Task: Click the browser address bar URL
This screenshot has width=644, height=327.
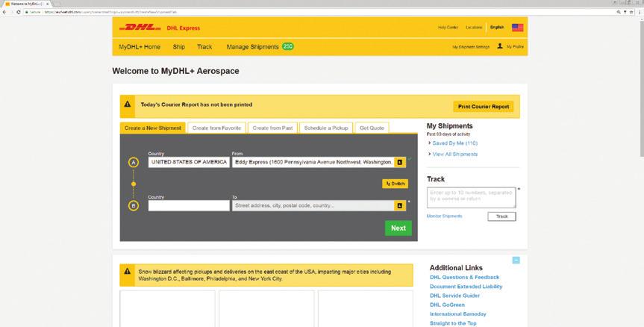Action: pyautogui.click(x=111, y=13)
